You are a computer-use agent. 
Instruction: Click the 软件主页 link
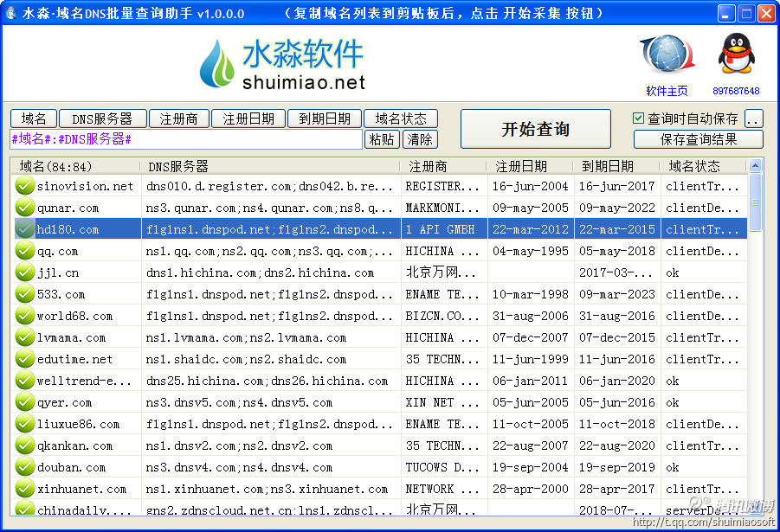(667, 91)
